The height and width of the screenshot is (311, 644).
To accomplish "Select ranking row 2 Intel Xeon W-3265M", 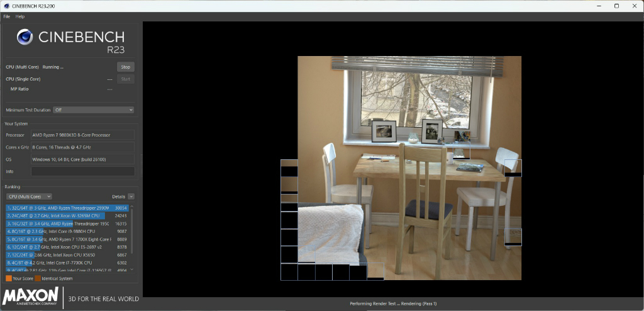I will [67, 216].
